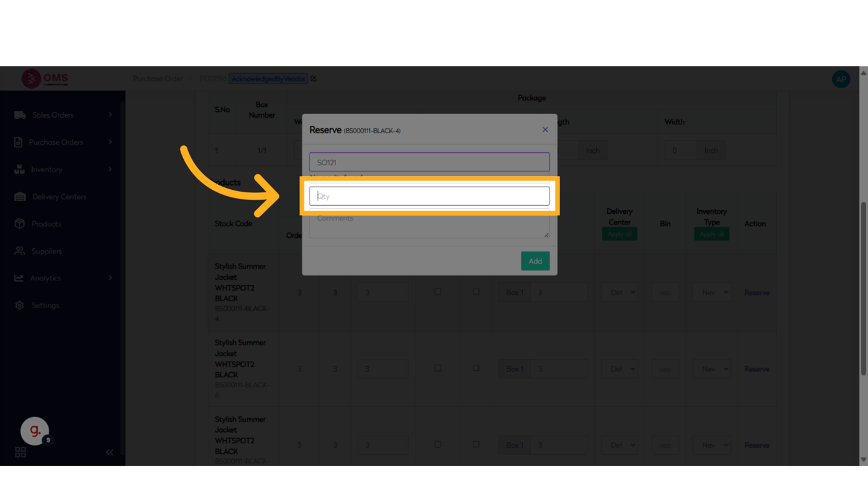This screenshot has width=868, height=488.
Task: Click the Delivery Centers icon
Action: [20, 197]
